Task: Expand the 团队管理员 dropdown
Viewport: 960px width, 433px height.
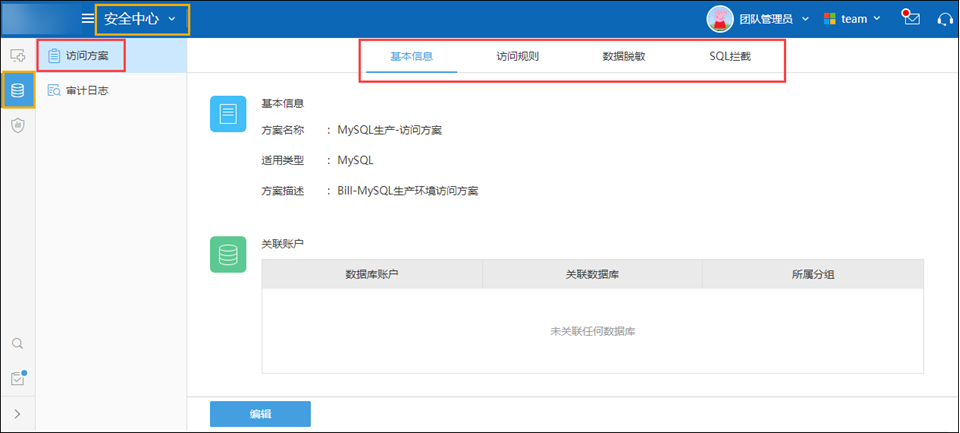Action: pos(774,19)
